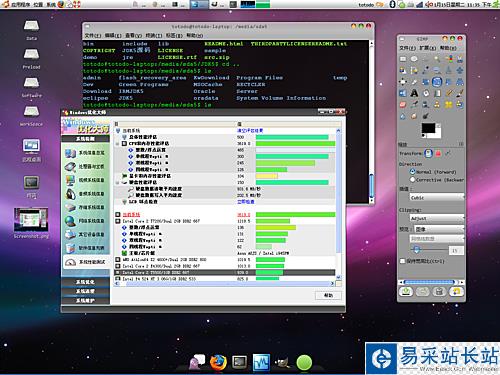500x375 pixels.
Task: Click the save tool options button
Action: pos(406,292)
